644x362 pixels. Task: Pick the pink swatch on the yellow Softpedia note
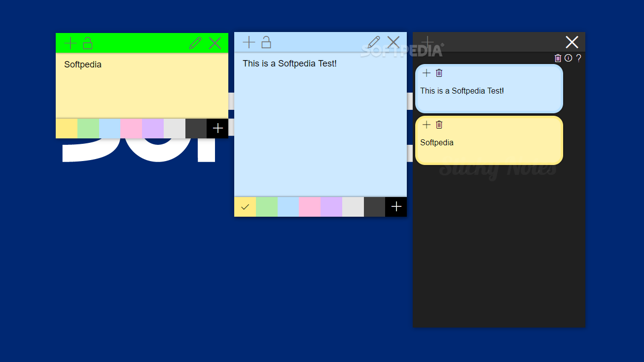(131, 129)
